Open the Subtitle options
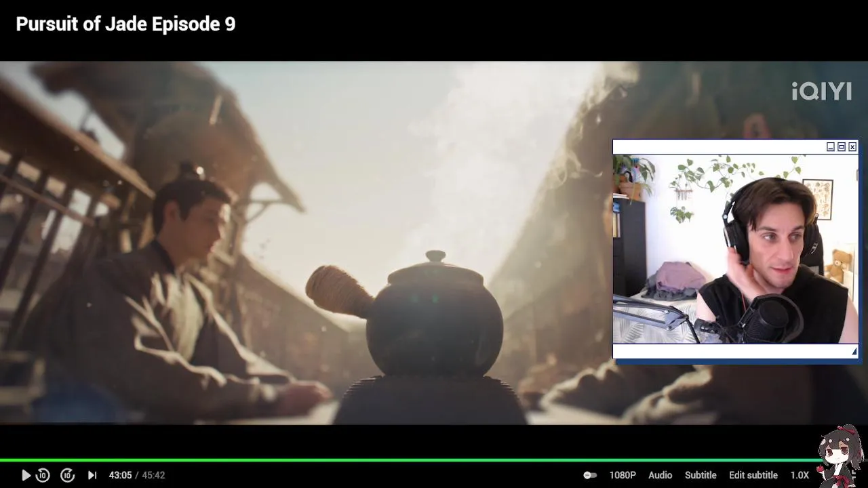868x488 pixels. 701,475
